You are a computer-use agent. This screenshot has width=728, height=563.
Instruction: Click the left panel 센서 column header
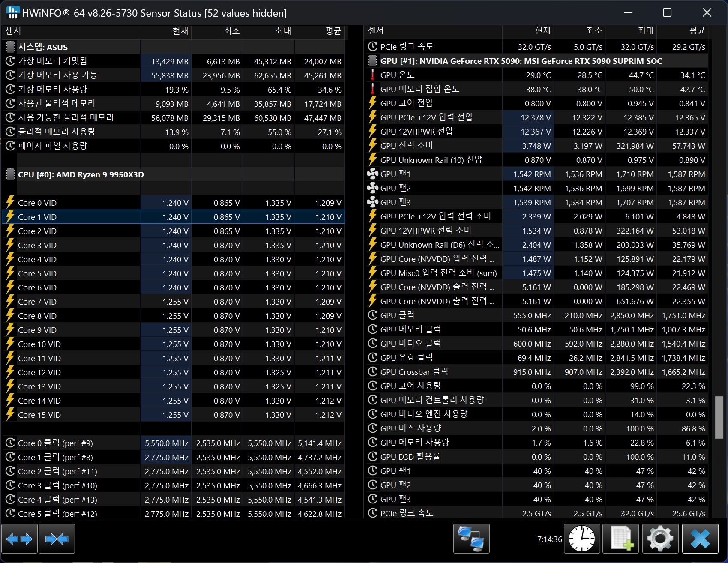(x=71, y=31)
